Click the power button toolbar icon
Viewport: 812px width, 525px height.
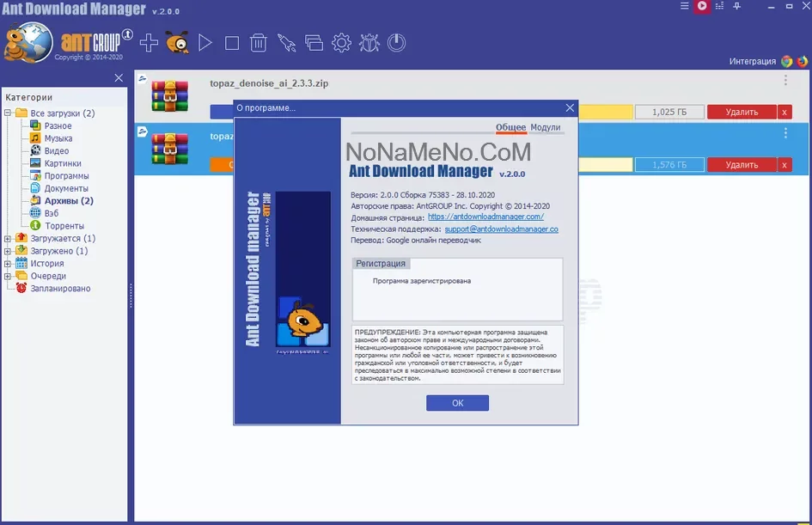tap(396, 42)
